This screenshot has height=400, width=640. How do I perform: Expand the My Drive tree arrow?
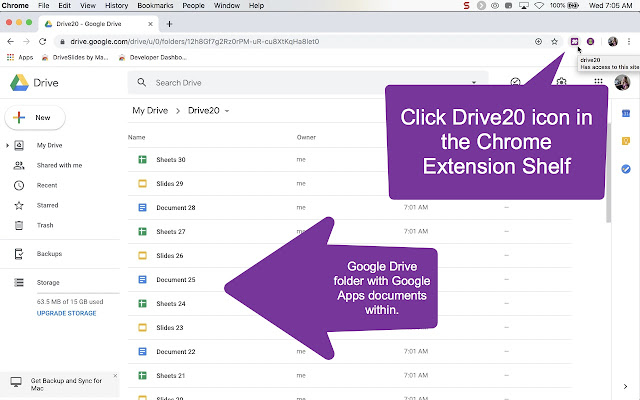tap(7, 145)
